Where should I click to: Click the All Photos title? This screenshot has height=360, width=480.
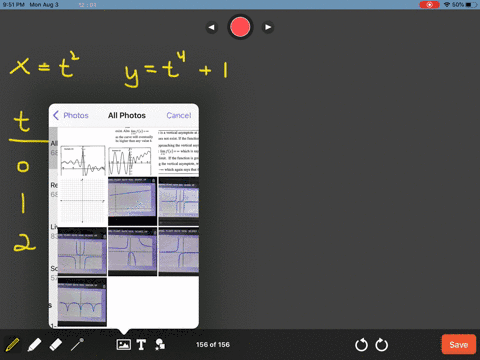tap(127, 115)
